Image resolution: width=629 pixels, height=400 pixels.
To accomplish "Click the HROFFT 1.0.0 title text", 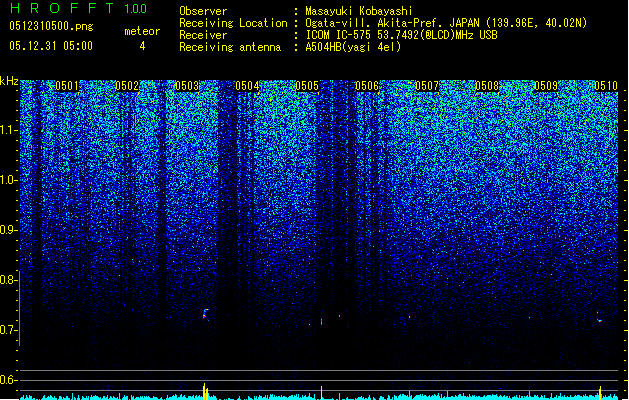I will point(79,8).
